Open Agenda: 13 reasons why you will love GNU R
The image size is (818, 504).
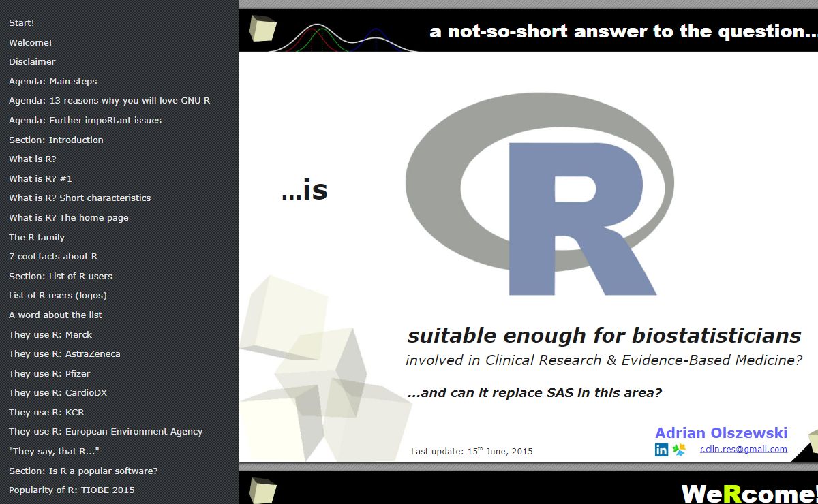click(110, 100)
